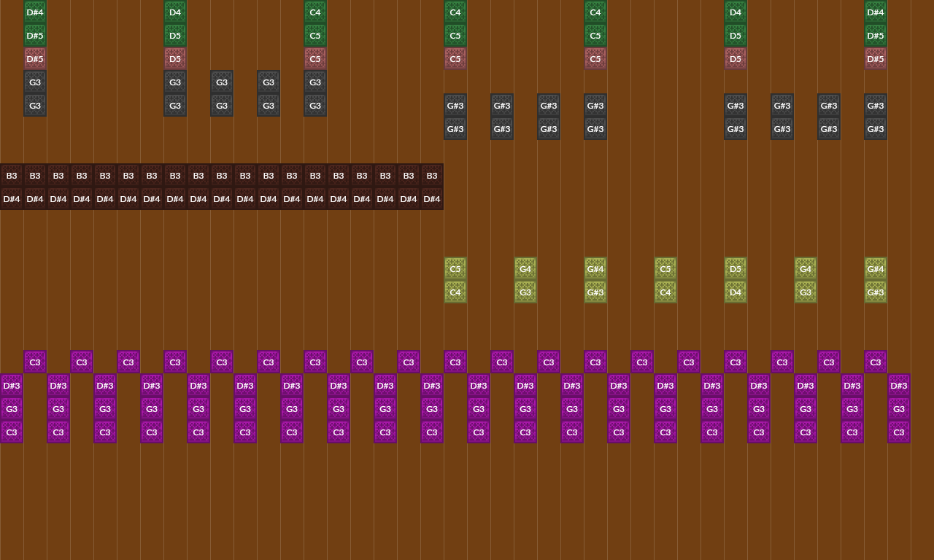Click upper-left gray G#3 note block
This screenshot has width=934, height=560.
coord(455,106)
